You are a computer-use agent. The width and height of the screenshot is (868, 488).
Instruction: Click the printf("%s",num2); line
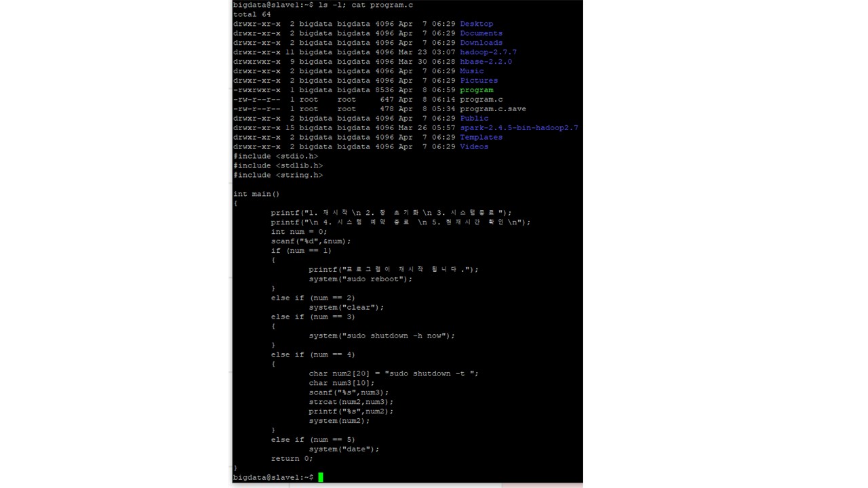coord(351,412)
